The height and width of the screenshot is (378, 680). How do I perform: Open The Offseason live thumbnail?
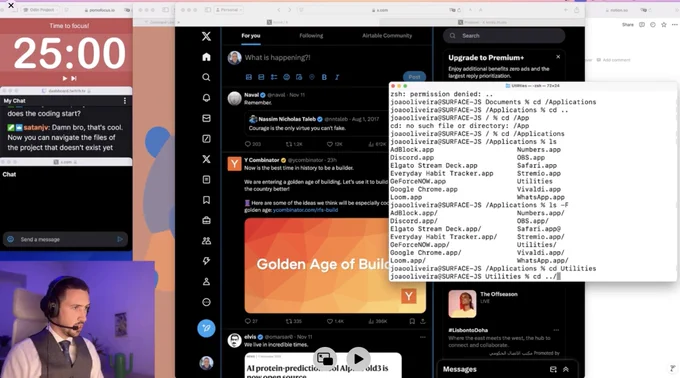point(462,303)
